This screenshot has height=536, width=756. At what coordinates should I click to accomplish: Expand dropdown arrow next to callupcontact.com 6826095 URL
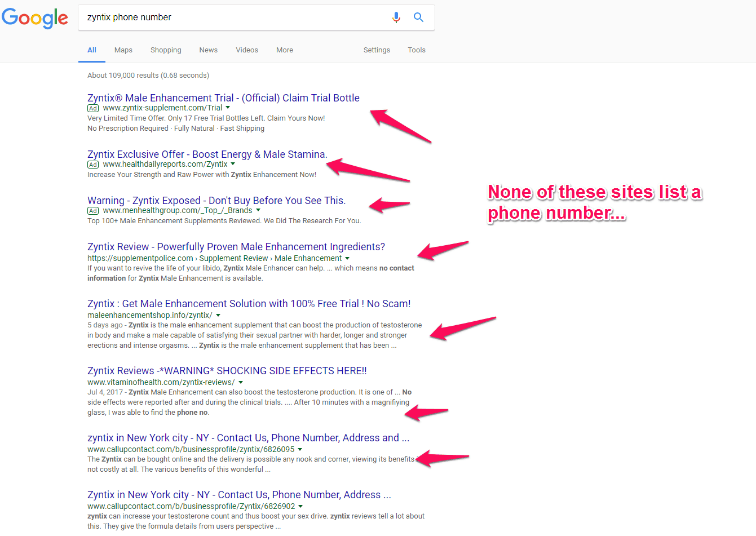300,449
